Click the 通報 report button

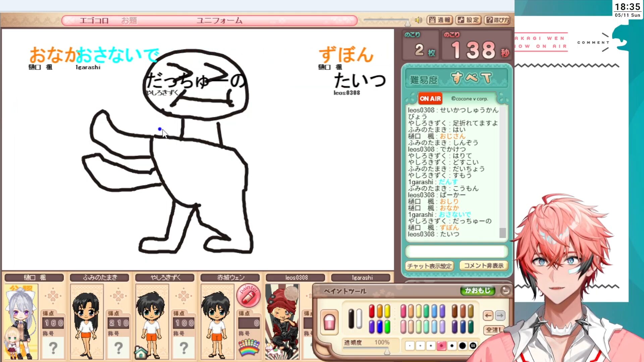pos(440,20)
